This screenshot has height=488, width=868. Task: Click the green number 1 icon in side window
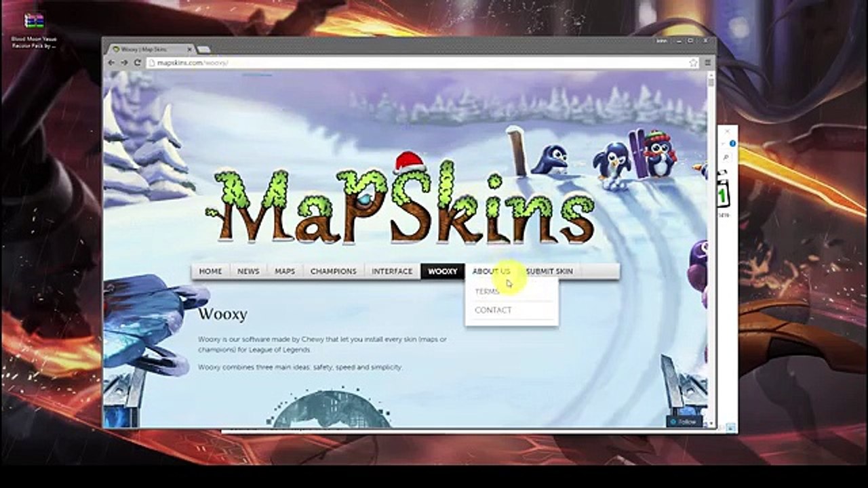click(722, 196)
